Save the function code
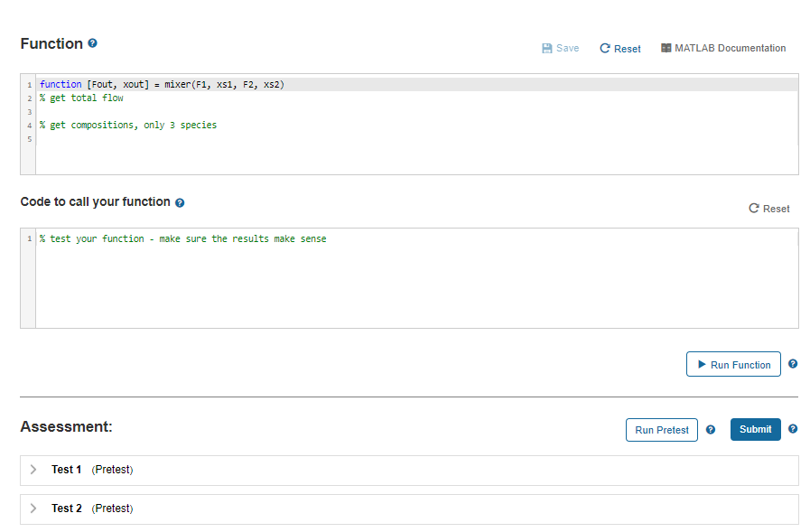 560,48
